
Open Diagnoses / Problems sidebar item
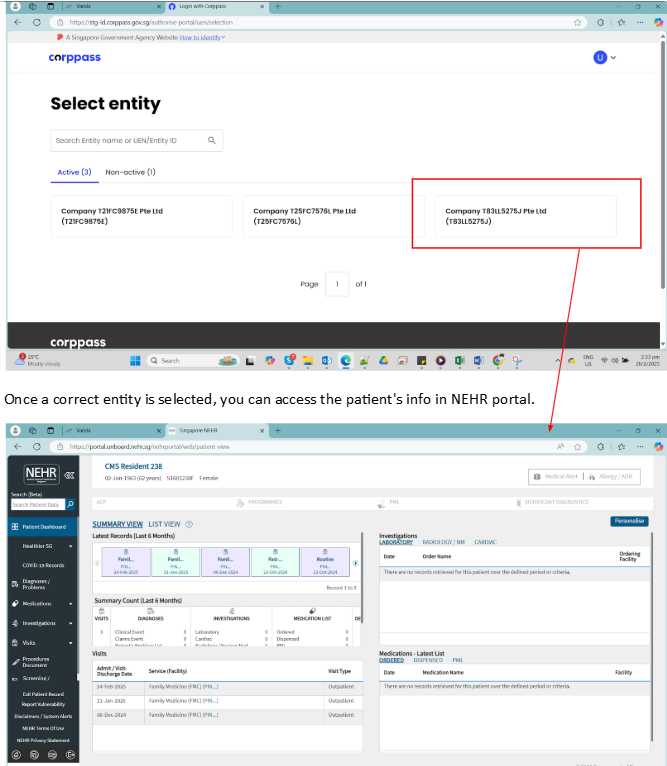click(43, 584)
